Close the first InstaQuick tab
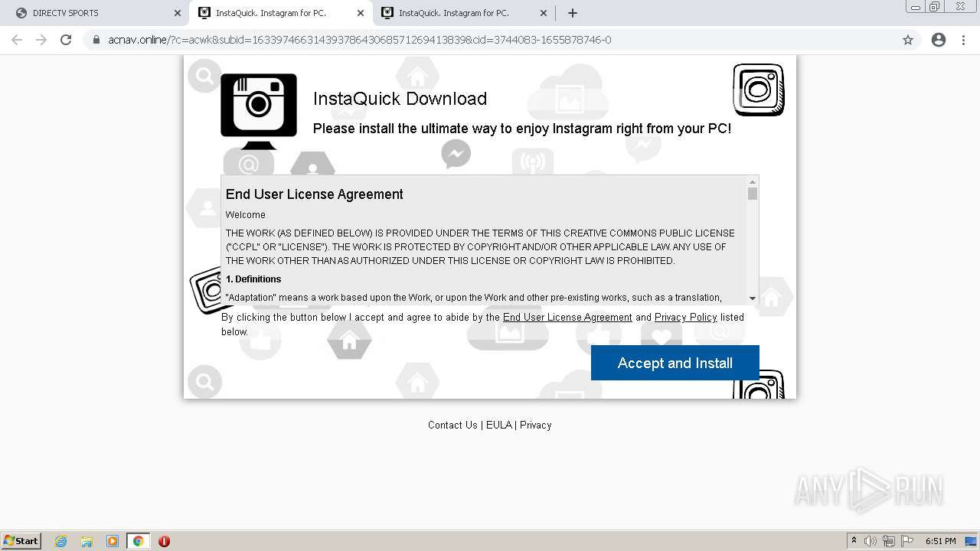 [x=361, y=13]
